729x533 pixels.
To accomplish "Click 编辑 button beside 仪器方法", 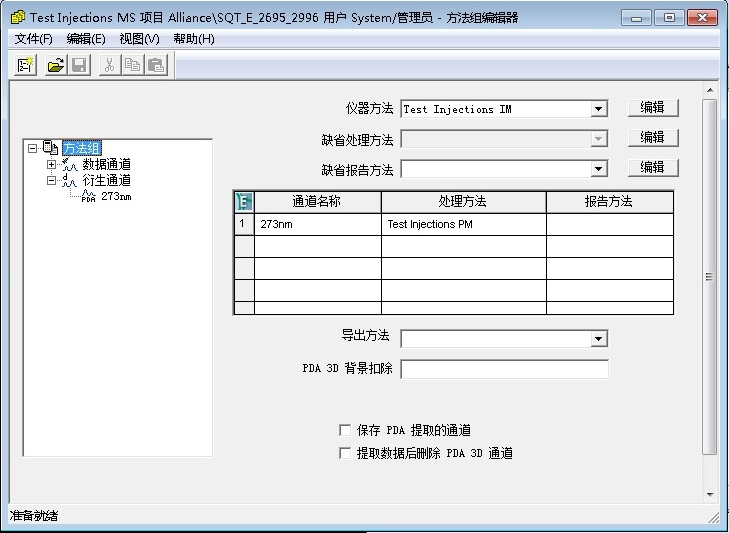I will (x=652, y=108).
